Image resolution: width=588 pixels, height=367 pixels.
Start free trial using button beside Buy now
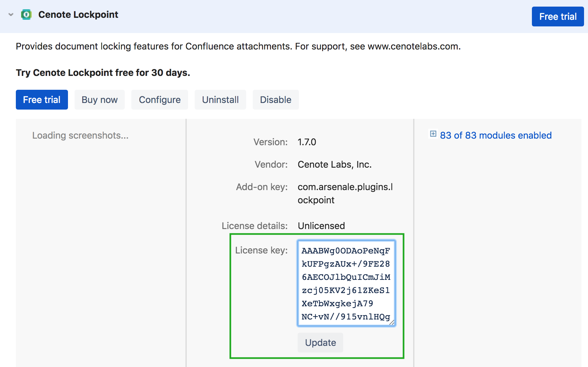pyautogui.click(x=42, y=100)
